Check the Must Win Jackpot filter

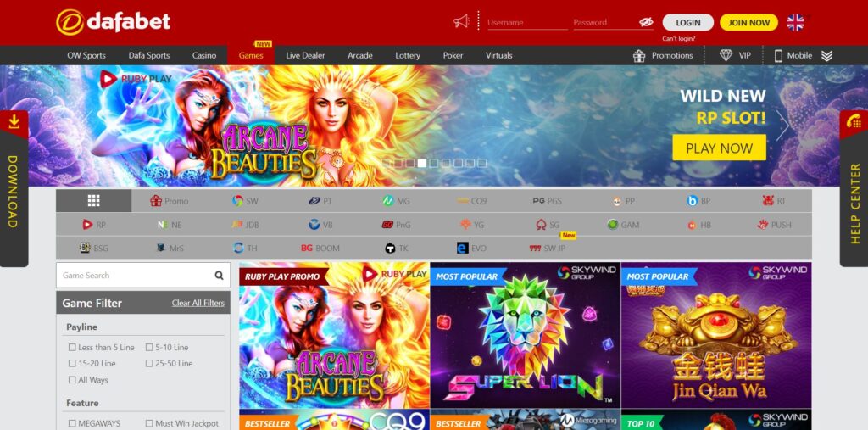pos(149,423)
